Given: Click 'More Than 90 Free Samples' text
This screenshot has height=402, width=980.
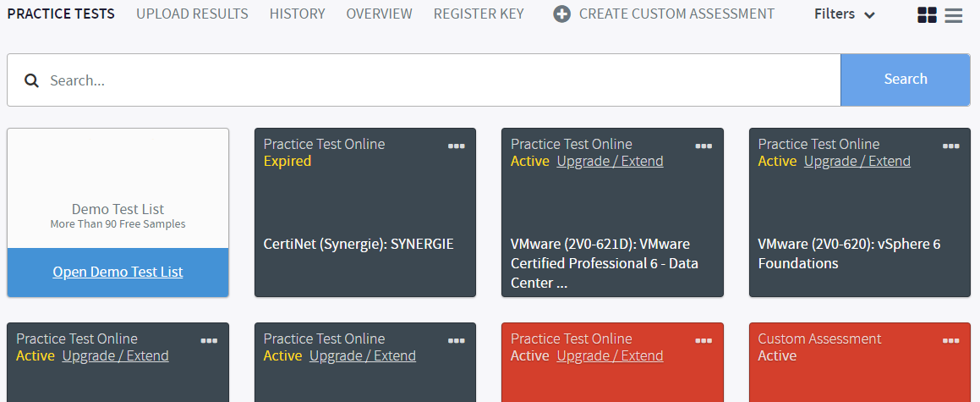Looking at the screenshot, I should tap(118, 223).
